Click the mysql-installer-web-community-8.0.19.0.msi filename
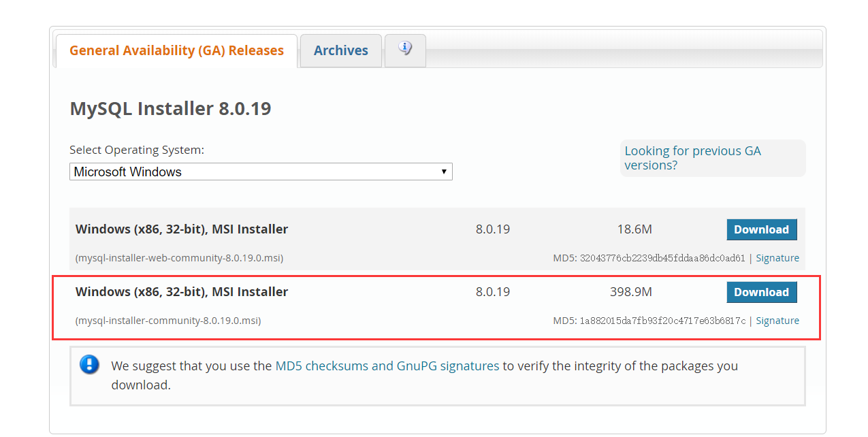The height and width of the screenshot is (437, 868). coord(179,258)
